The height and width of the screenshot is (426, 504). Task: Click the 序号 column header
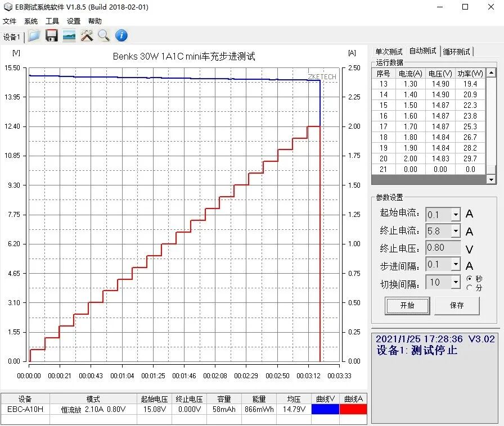[x=384, y=74]
